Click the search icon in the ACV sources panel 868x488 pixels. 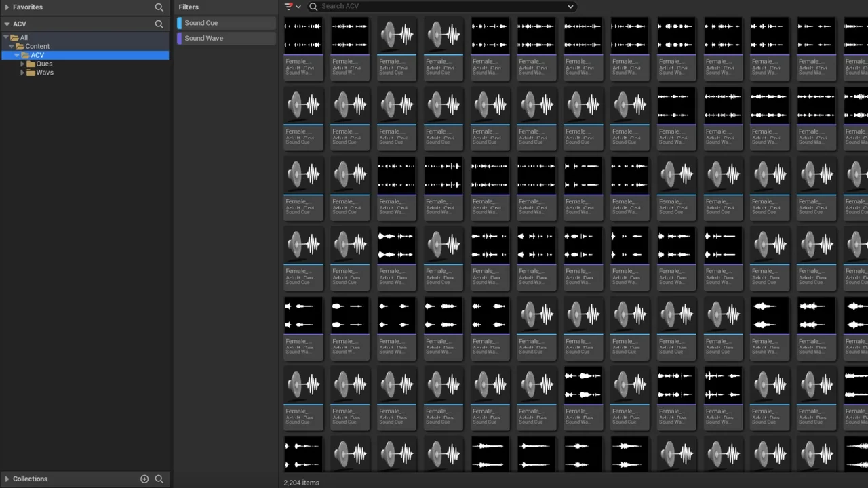pyautogui.click(x=159, y=24)
